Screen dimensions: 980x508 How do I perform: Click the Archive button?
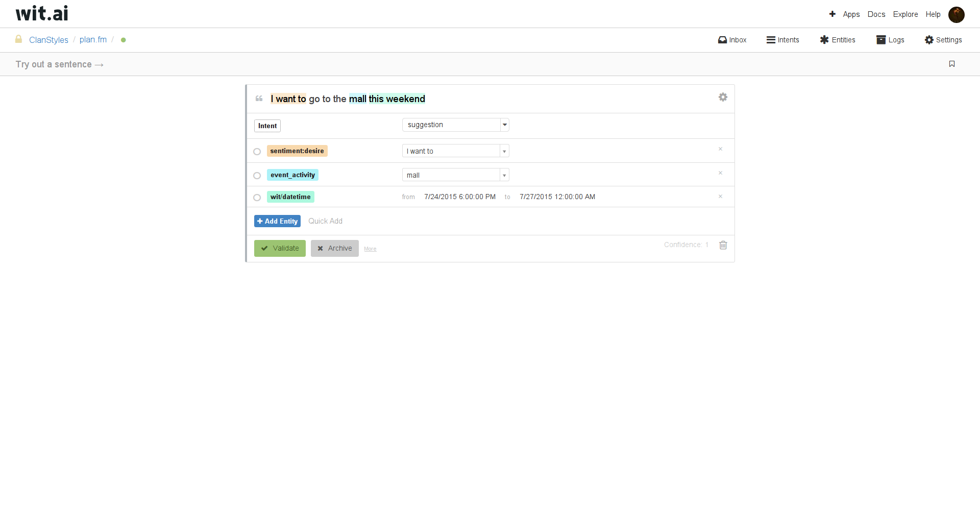(x=334, y=248)
